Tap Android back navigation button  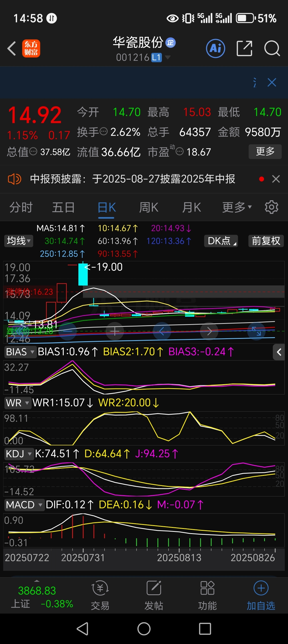pyautogui.click(x=83, y=629)
